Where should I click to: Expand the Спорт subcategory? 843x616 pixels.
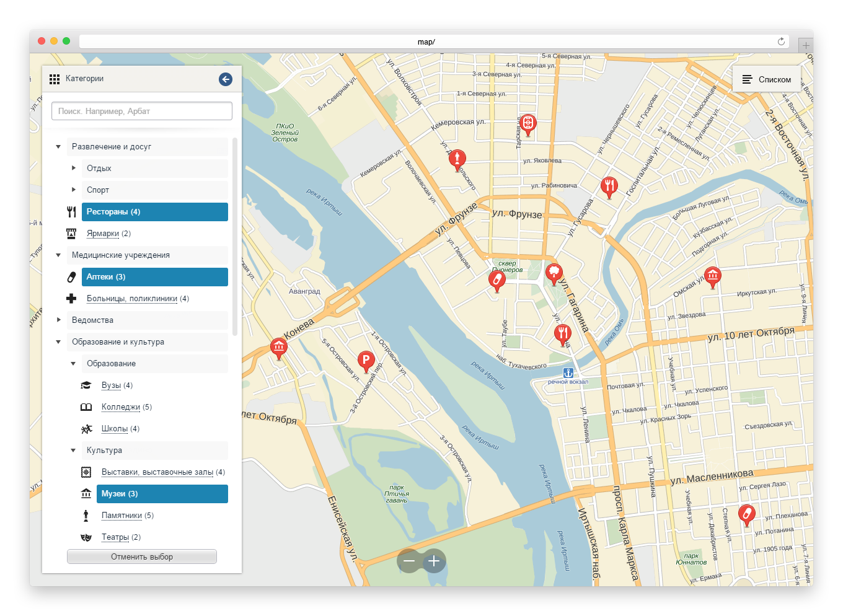pos(73,190)
